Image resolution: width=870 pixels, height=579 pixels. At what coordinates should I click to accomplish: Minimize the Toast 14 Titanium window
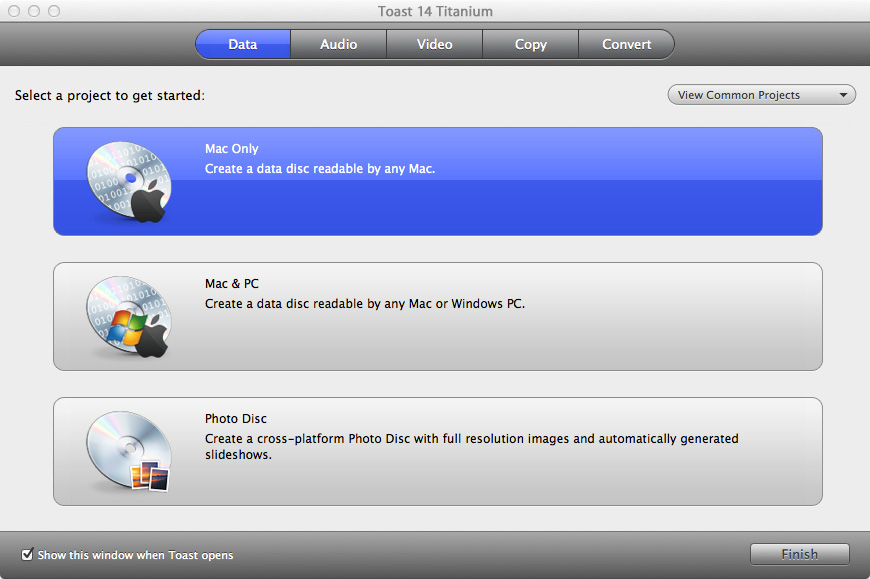click(33, 11)
